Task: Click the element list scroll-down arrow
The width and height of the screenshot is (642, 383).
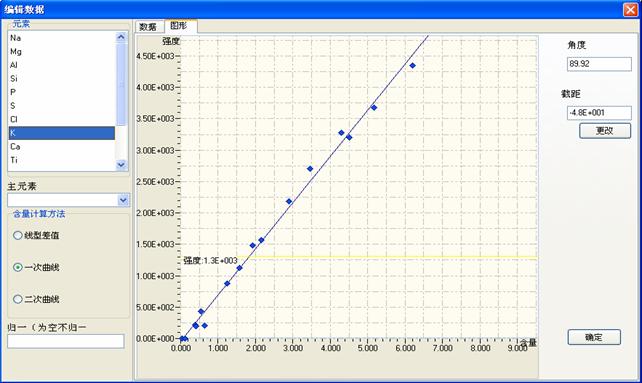Action: [121, 164]
